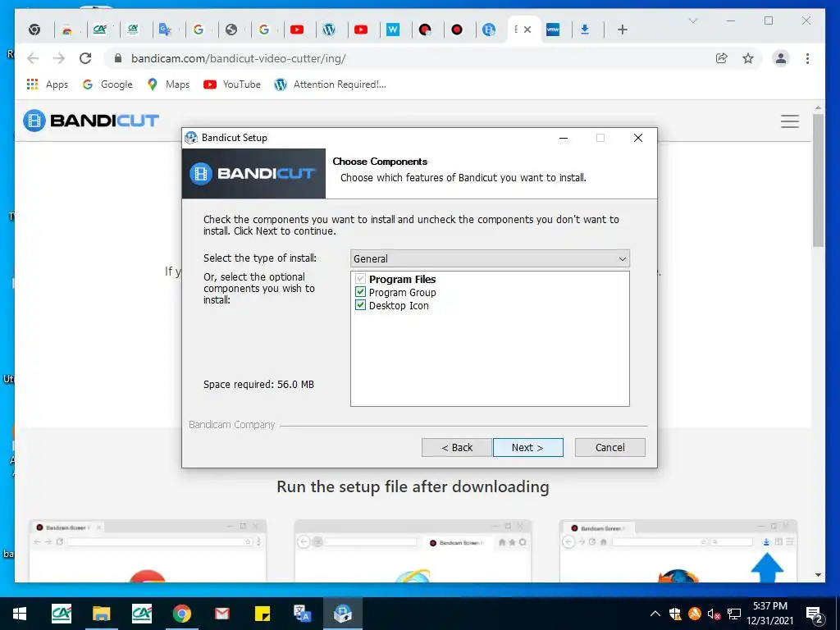
Task: Go back in Chrome browser
Action: pos(33,58)
